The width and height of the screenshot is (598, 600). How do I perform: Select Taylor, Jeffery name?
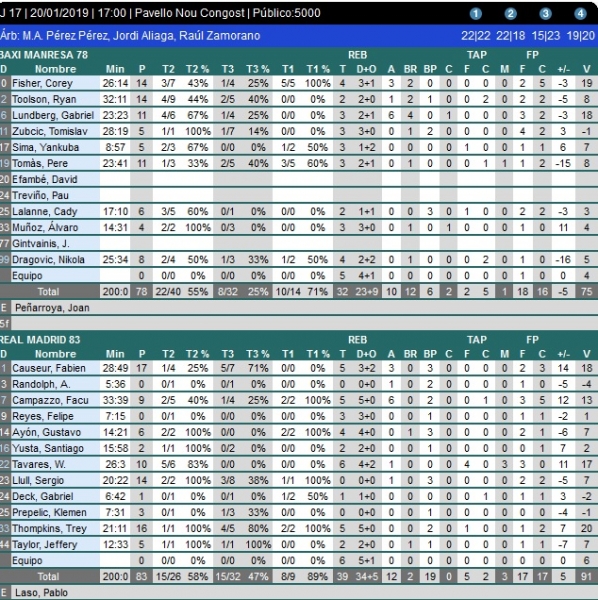pos(44,545)
